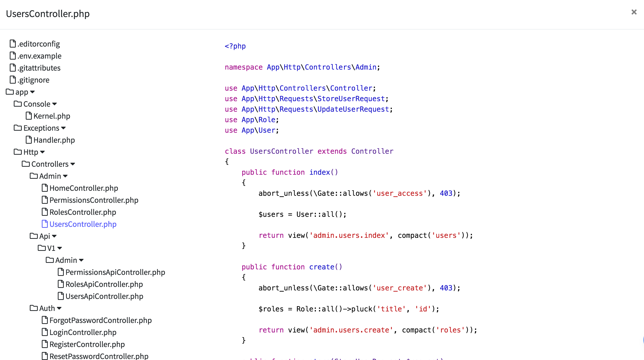Close the UsersController.php dialog
This screenshot has width=644, height=360.
pyautogui.click(x=634, y=12)
